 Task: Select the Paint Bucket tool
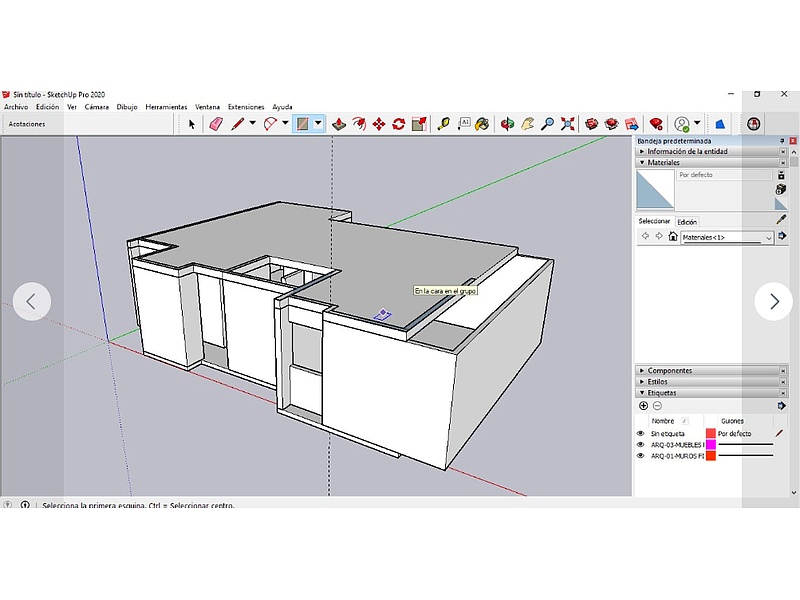[x=482, y=124]
